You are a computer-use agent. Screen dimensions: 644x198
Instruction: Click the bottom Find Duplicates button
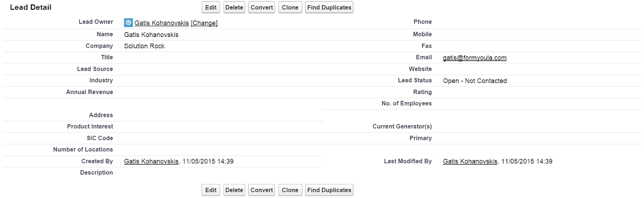(329, 190)
